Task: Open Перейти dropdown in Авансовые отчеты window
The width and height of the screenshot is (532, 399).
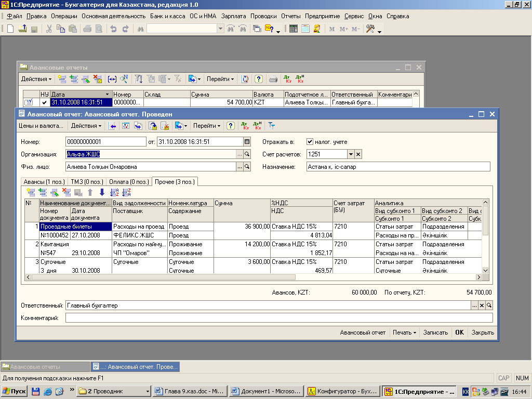Action: [220, 79]
